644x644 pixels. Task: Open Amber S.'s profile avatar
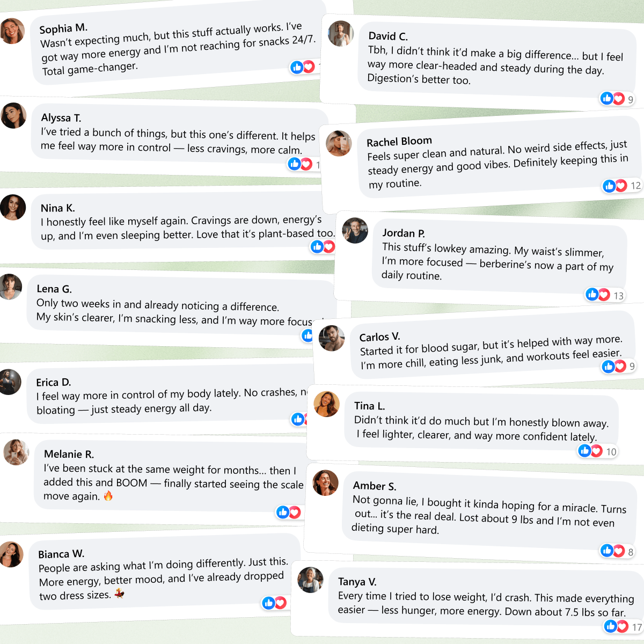326,483
